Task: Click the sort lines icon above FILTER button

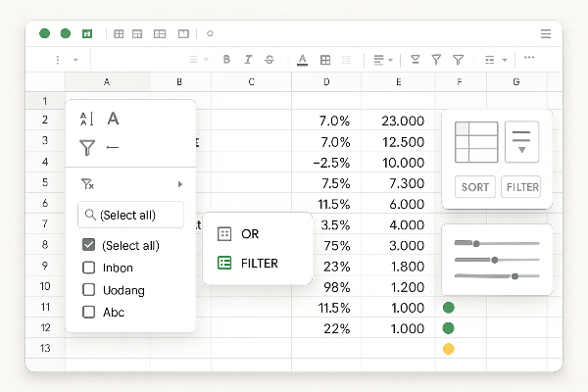Action: click(x=521, y=142)
